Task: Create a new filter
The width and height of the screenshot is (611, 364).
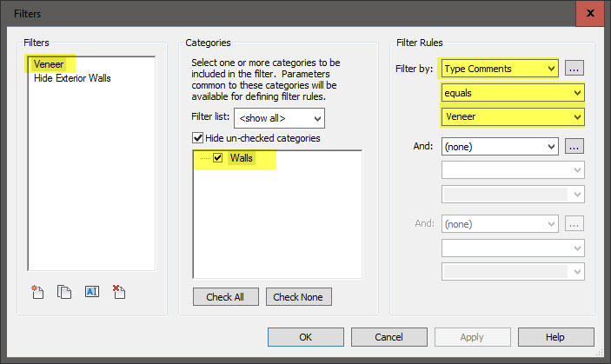Action: click(x=37, y=292)
